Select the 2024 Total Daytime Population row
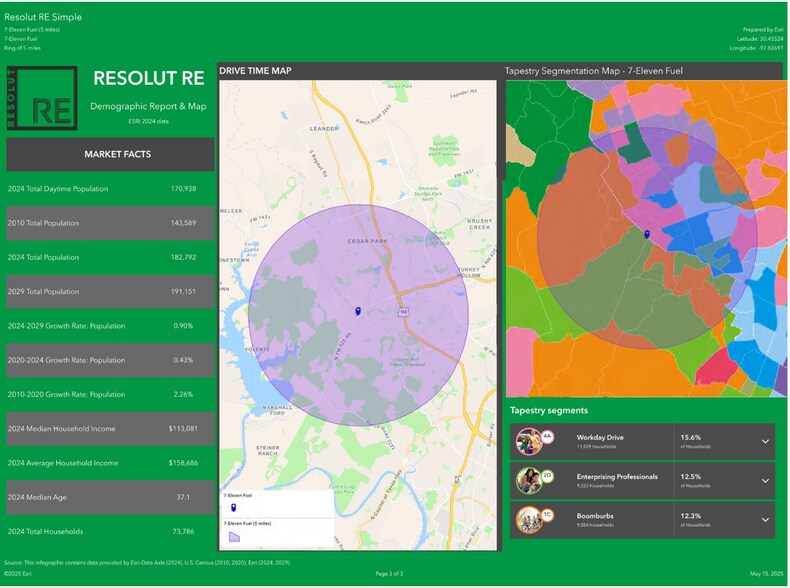 (x=110, y=188)
